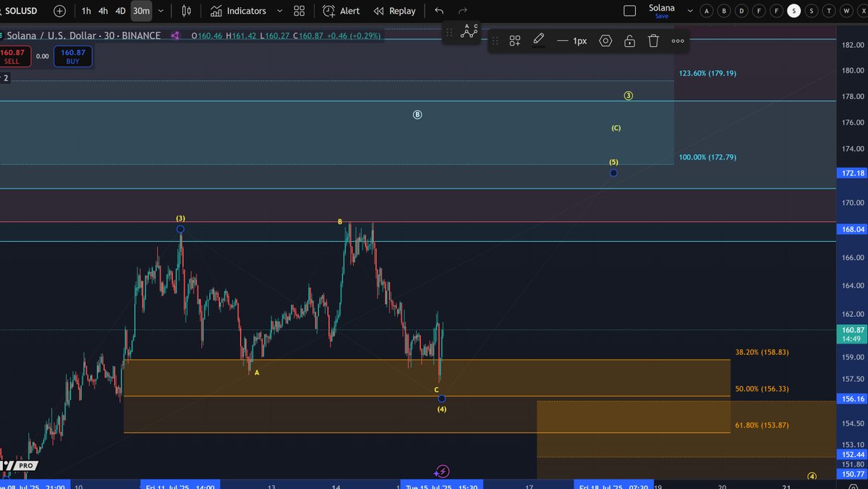Click the Save link under Solana
The image size is (868, 489).
coord(662,16)
